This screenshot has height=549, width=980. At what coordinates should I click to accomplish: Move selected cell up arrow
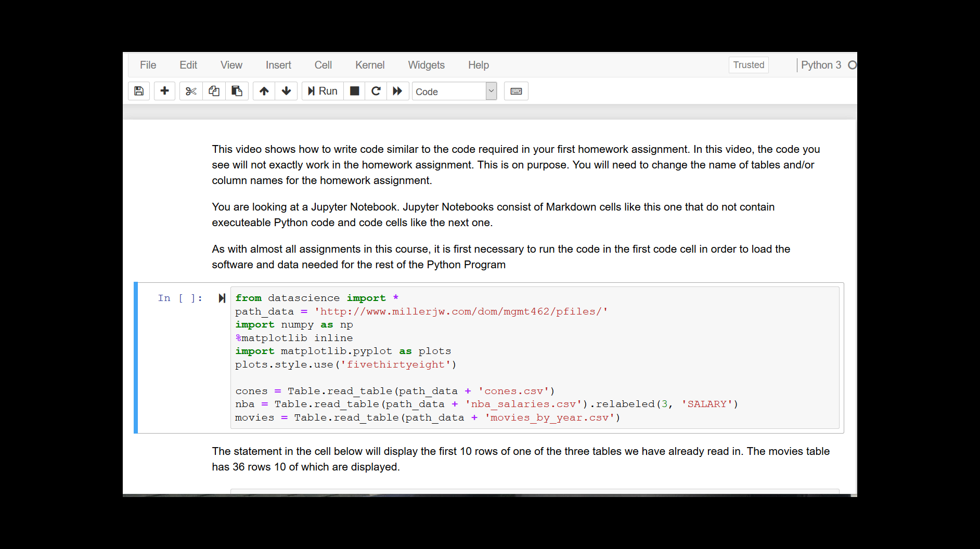pos(264,91)
